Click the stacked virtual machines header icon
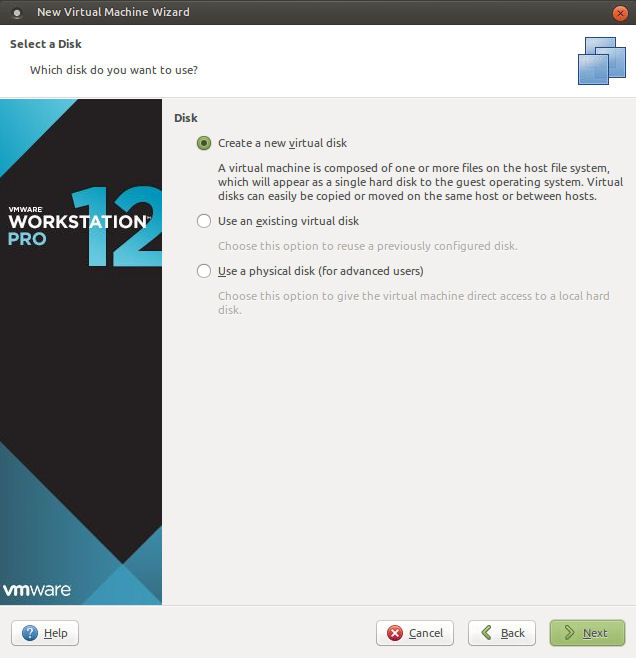The width and height of the screenshot is (636, 658). coord(601,60)
